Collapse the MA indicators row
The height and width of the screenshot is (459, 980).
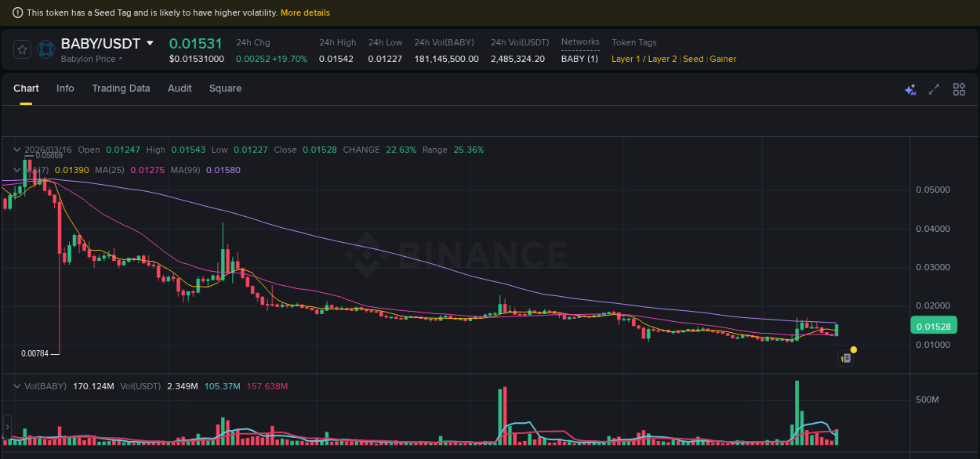(16, 169)
